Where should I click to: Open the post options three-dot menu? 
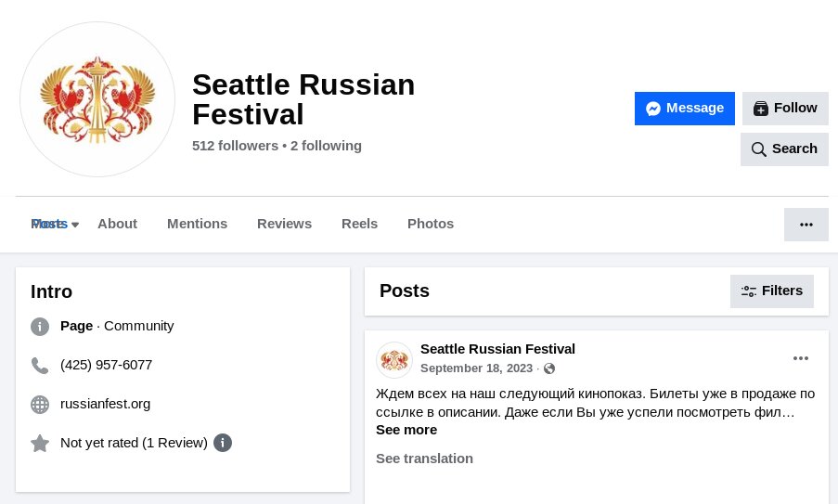pyautogui.click(x=800, y=358)
